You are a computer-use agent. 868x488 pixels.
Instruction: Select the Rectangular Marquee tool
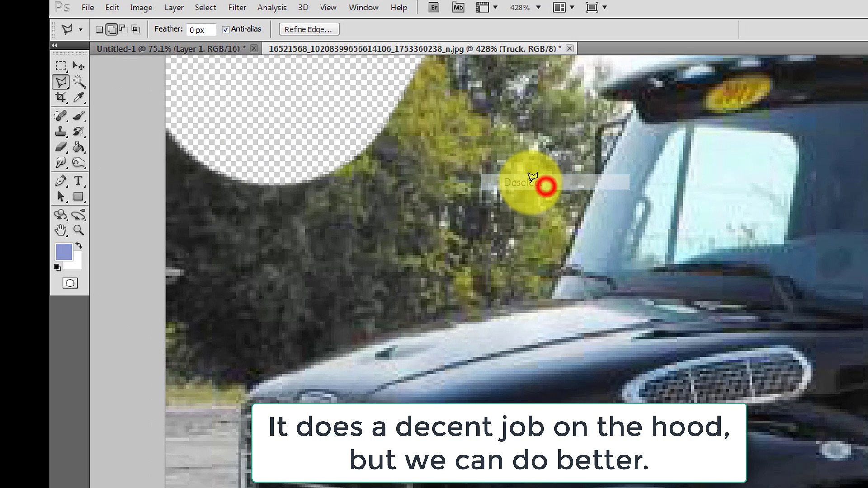[x=61, y=66]
